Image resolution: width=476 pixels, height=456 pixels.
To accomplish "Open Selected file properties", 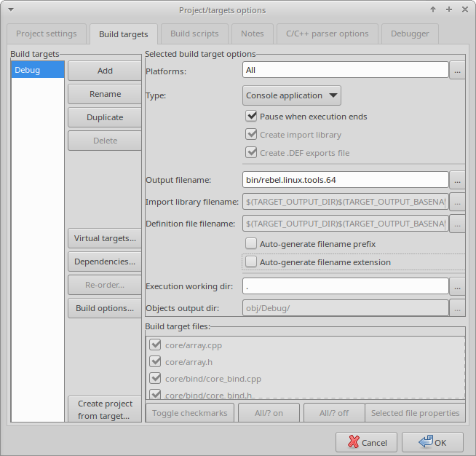I will [415, 413].
